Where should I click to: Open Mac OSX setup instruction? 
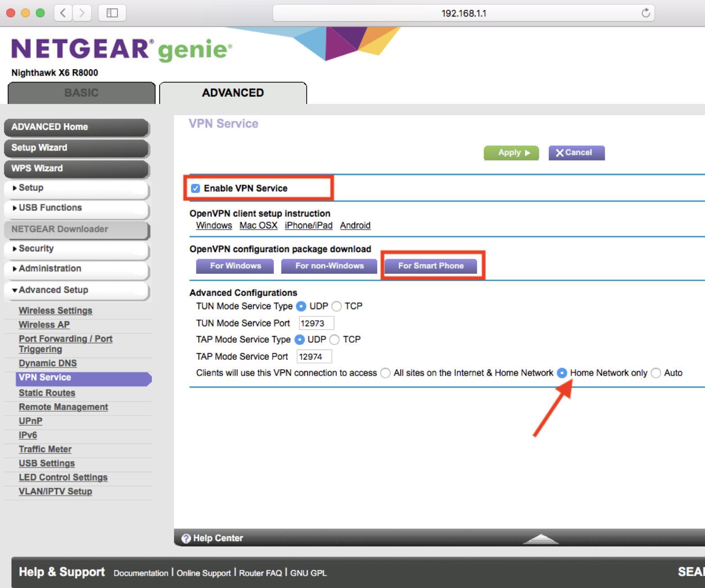point(258,226)
